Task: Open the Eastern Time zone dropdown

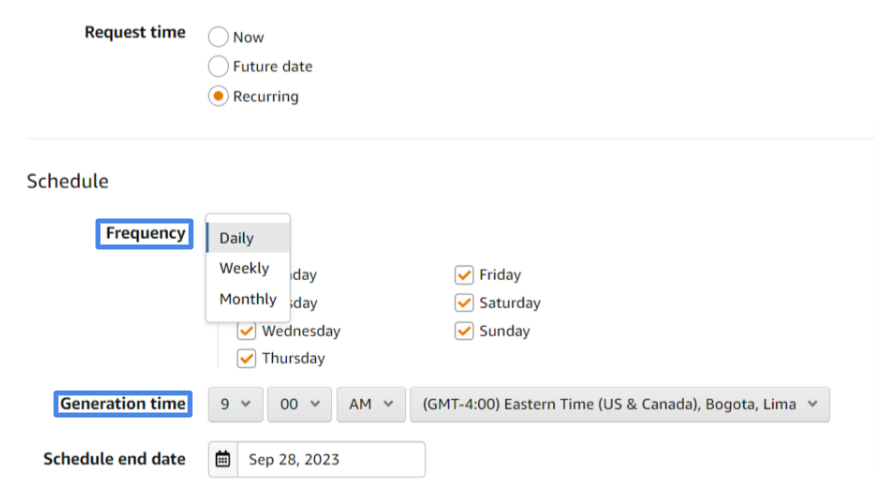Action: click(x=620, y=404)
